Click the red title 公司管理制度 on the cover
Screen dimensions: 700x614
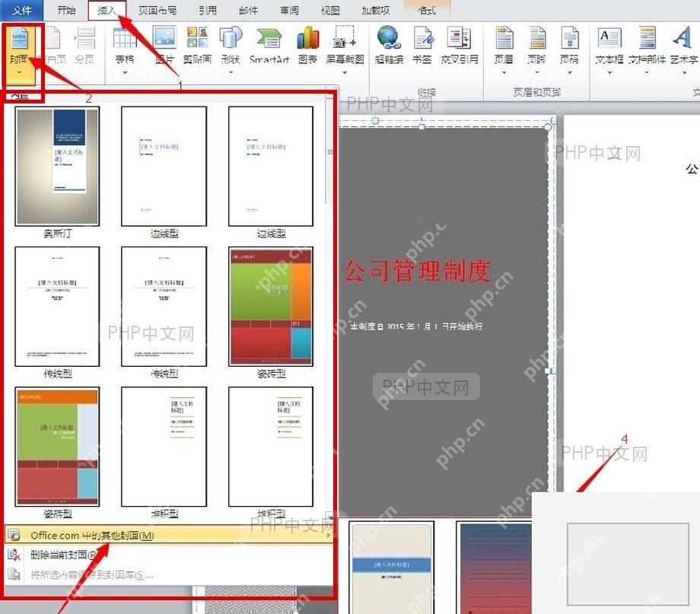tap(417, 271)
